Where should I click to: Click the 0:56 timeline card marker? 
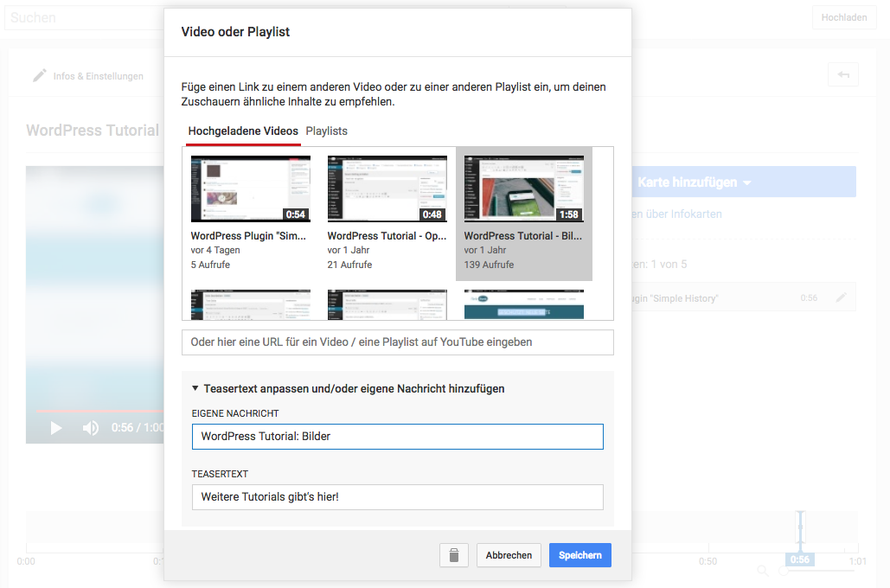pos(800,559)
